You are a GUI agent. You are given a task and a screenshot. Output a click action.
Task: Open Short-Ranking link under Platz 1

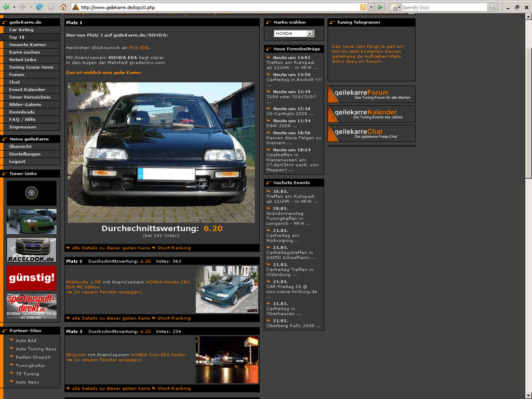pyautogui.click(x=174, y=248)
